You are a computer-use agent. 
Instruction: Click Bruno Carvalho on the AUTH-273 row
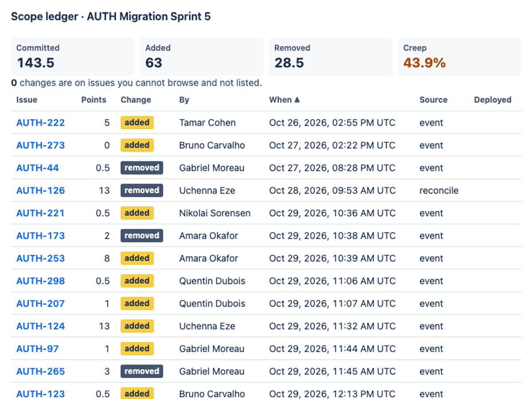click(x=212, y=145)
